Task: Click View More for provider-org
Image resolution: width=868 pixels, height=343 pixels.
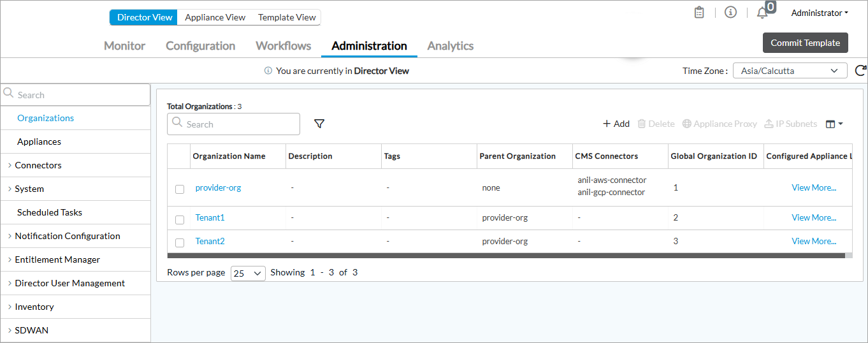Action: (x=814, y=187)
